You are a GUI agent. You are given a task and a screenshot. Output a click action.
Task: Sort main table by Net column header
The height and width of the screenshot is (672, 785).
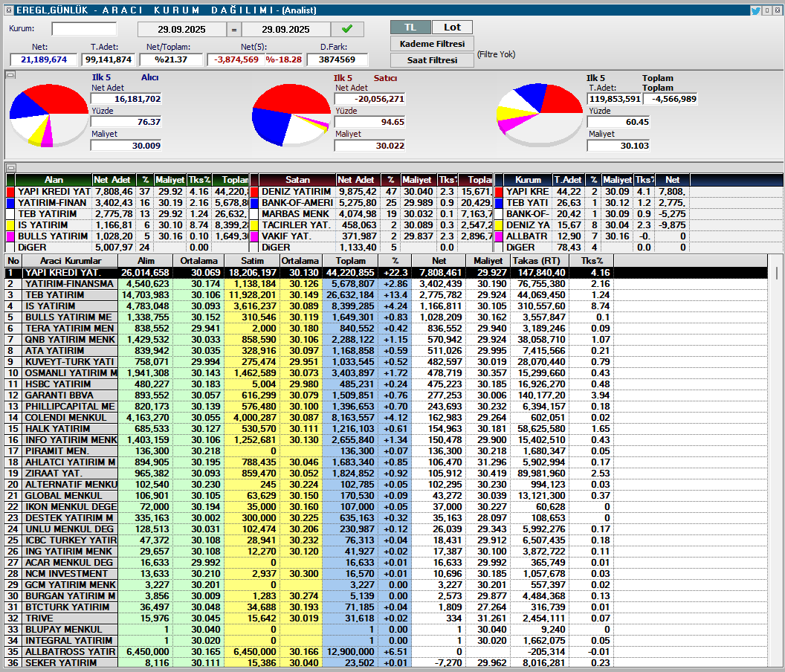pyautogui.click(x=439, y=261)
